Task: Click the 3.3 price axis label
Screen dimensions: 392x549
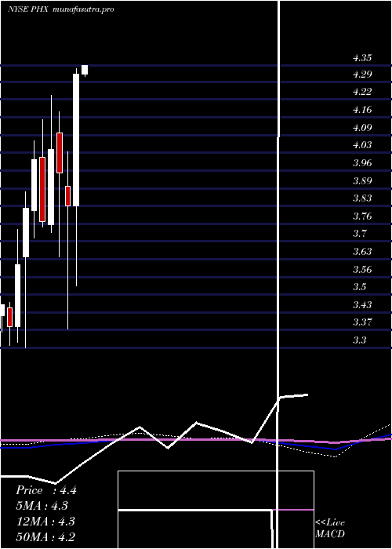Action: click(x=360, y=340)
